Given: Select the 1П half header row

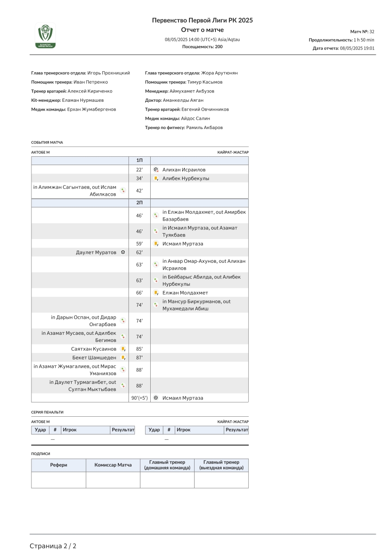Looking at the screenshot, I should (x=140, y=160).
